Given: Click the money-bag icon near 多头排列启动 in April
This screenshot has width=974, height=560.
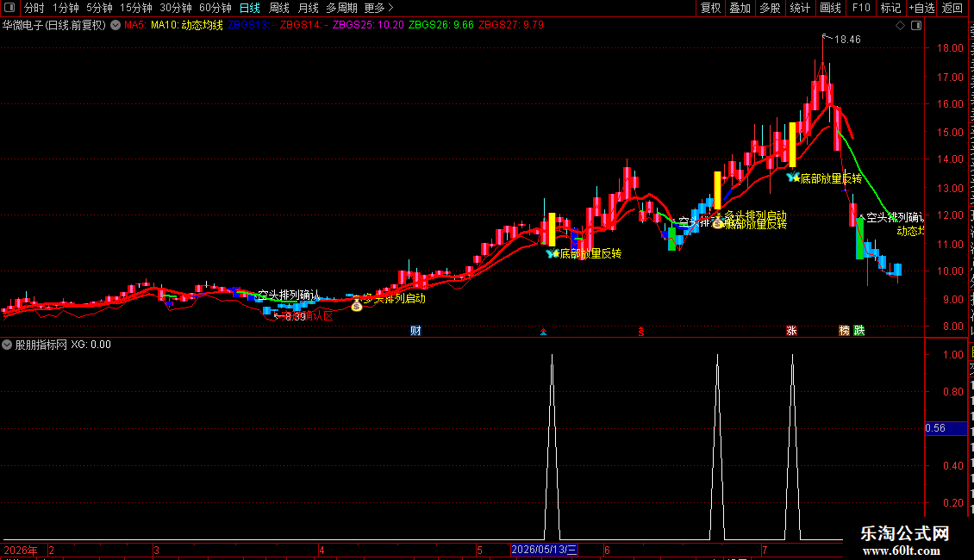Looking at the screenshot, I should click(357, 305).
